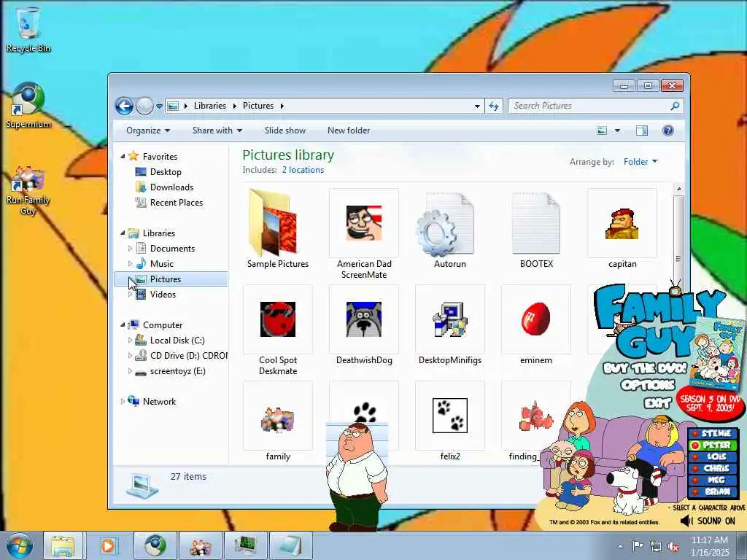
Task: Click the Supermium taskbar icon
Action: [155, 545]
